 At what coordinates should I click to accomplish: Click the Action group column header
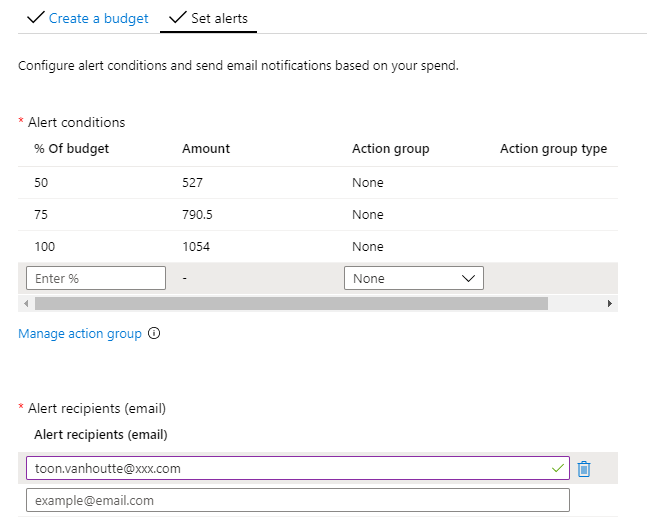(x=390, y=149)
